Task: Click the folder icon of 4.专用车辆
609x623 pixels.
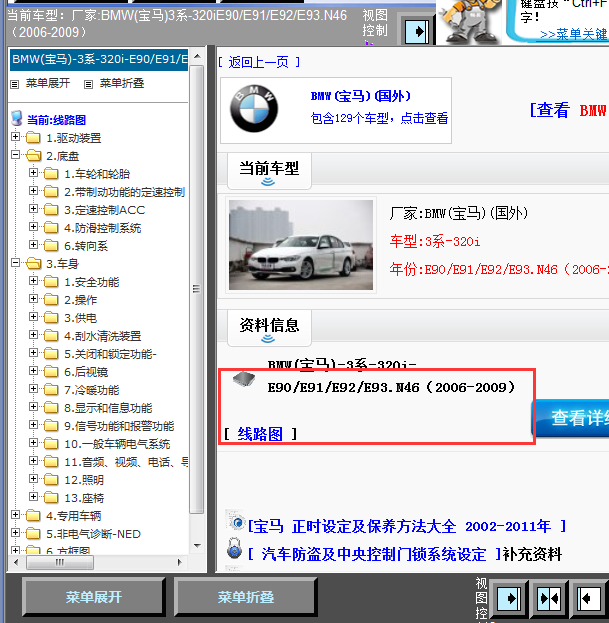Action: tap(33, 516)
